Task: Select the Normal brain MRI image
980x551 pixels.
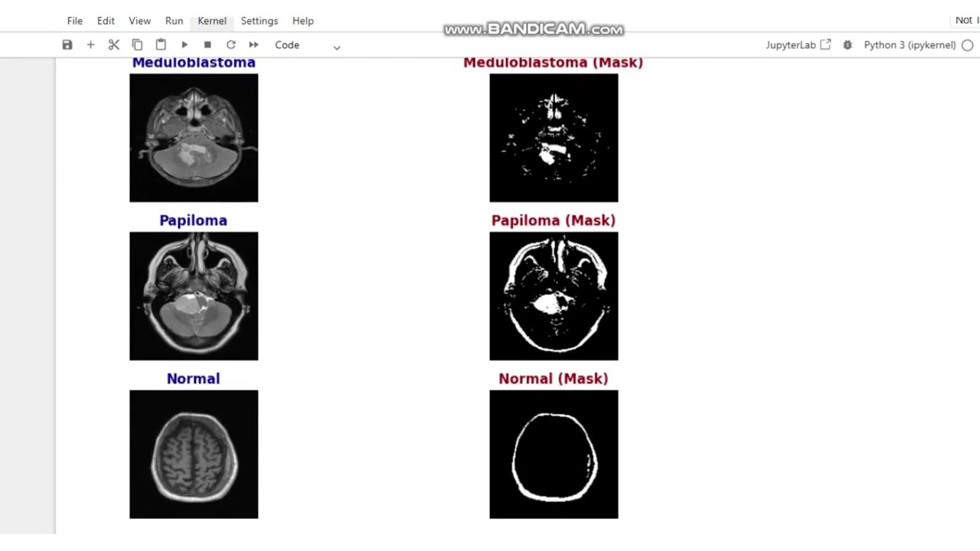Action: click(x=194, y=455)
